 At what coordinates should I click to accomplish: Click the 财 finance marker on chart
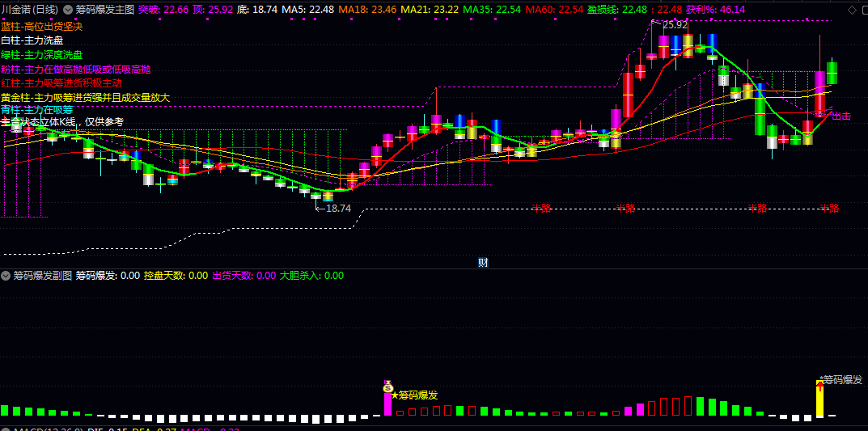coord(483,263)
